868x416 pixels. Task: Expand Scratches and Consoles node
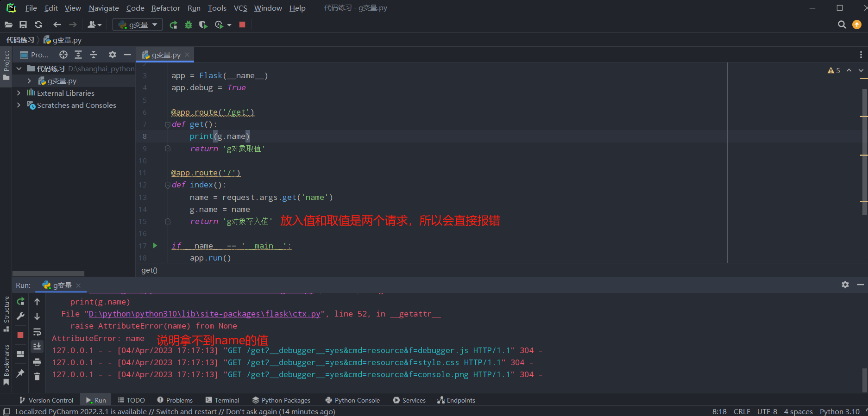(x=19, y=105)
